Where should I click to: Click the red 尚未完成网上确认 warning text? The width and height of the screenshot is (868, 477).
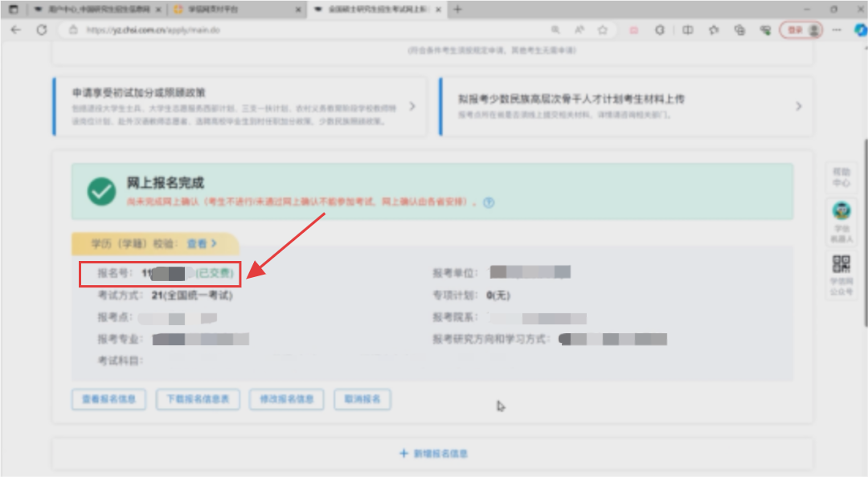point(301,202)
